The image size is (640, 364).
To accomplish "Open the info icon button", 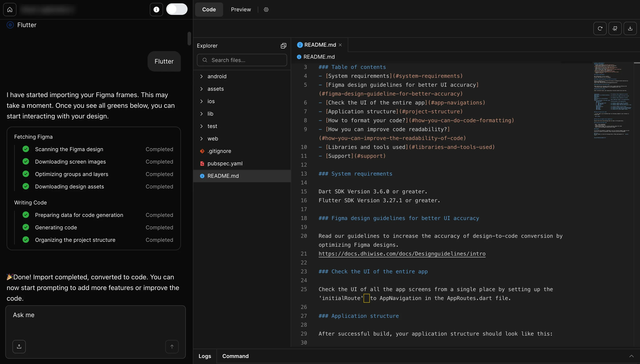I will click(156, 10).
